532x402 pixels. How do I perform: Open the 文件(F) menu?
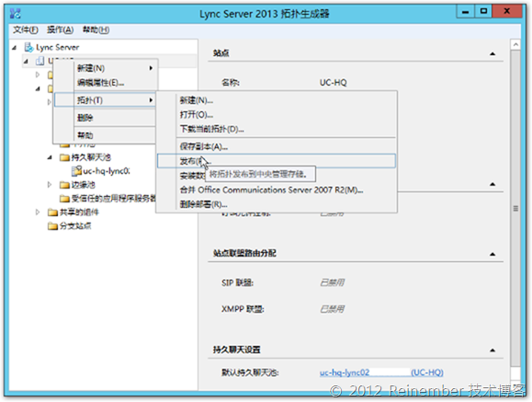(26, 30)
